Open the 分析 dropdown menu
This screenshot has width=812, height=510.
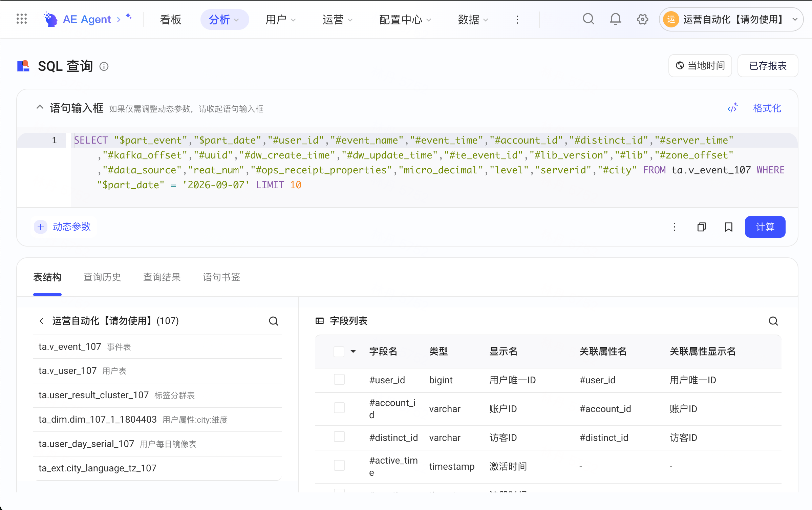pos(224,20)
